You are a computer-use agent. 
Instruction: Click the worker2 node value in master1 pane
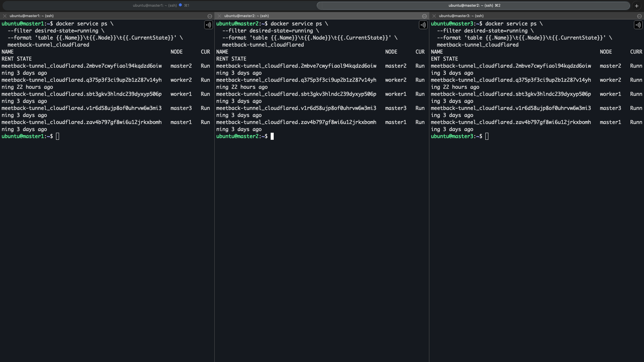pos(181,80)
